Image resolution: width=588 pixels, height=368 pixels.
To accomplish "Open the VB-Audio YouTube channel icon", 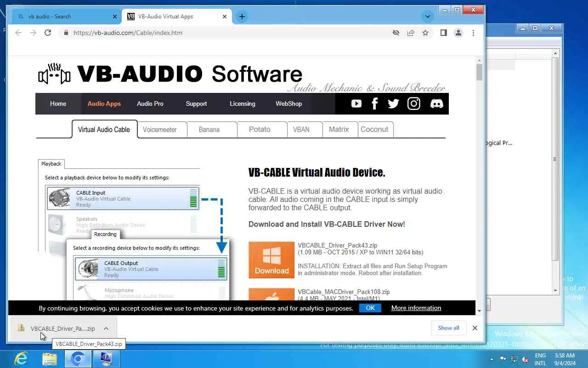I will (x=356, y=103).
